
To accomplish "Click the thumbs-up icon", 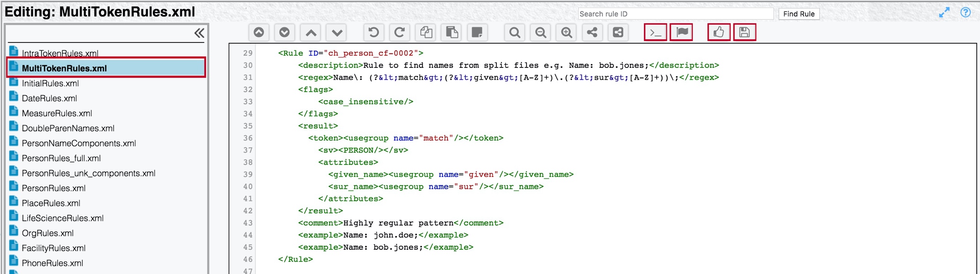I will 719,32.
